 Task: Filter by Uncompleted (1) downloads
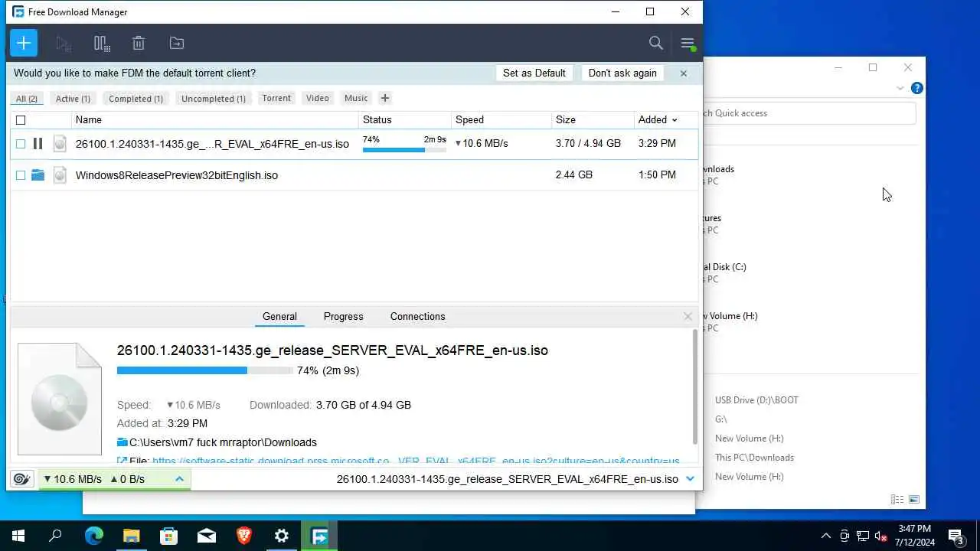[214, 99]
